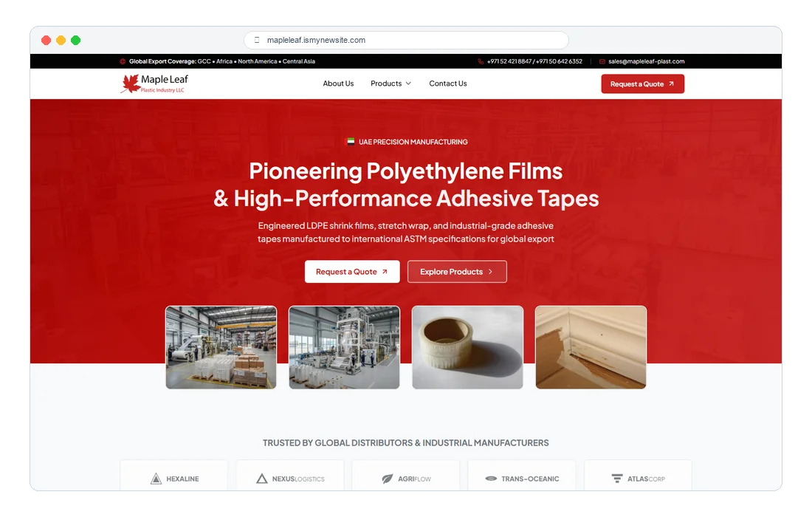Click the Global Export Coverage text
The image size is (812, 517).
222,61
